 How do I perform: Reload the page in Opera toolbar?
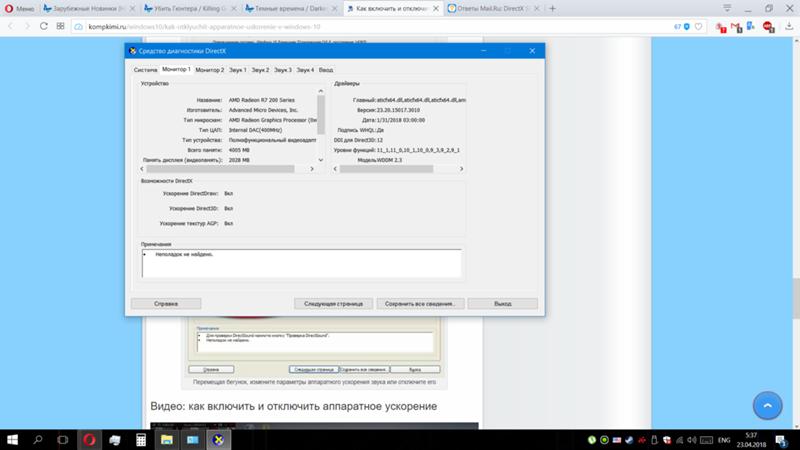tap(44, 26)
